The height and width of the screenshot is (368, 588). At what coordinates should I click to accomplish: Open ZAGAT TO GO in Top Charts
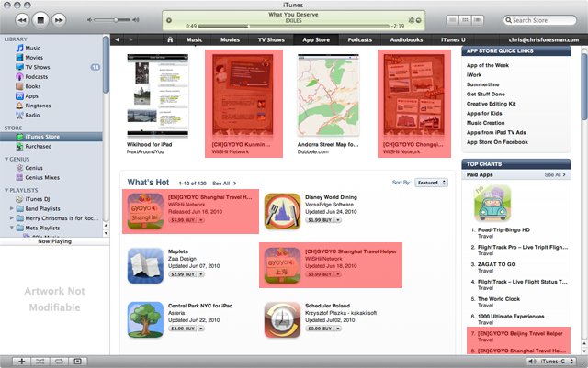click(x=496, y=264)
